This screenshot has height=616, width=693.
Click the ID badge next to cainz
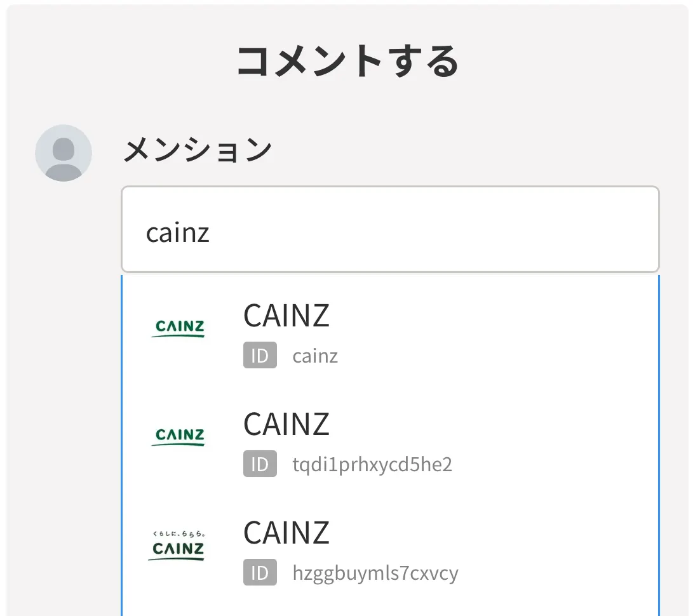tap(260, 355)
